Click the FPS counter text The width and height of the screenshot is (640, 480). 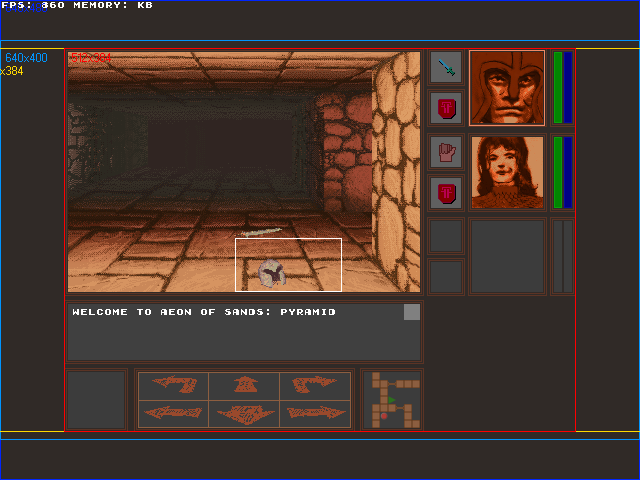33,5
